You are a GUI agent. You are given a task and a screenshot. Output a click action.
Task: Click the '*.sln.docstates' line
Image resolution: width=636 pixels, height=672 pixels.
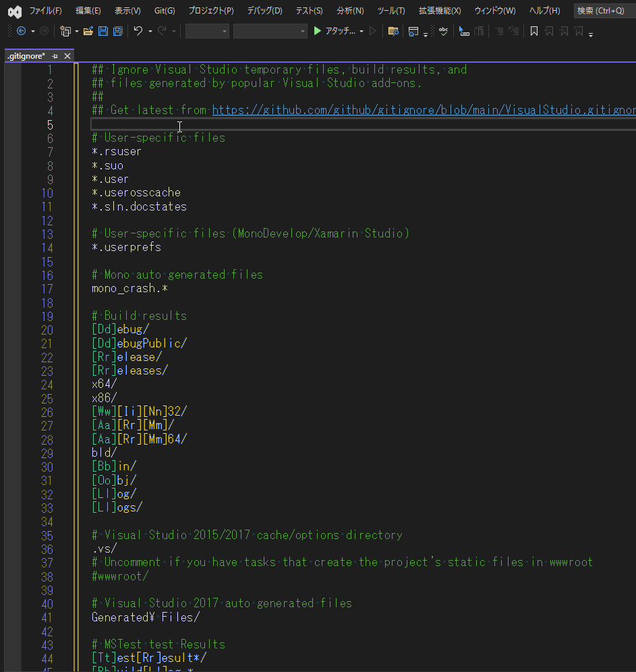(139, 206)
